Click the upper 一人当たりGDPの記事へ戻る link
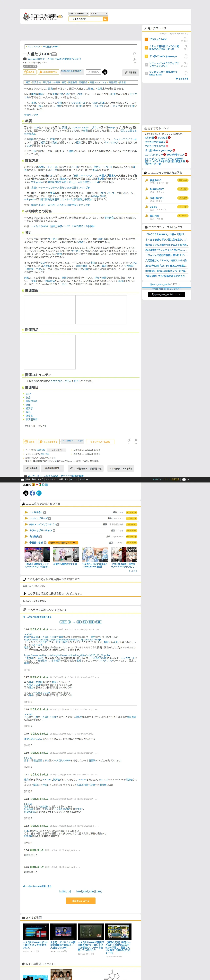The image size is (210, 980). (37, 617)
